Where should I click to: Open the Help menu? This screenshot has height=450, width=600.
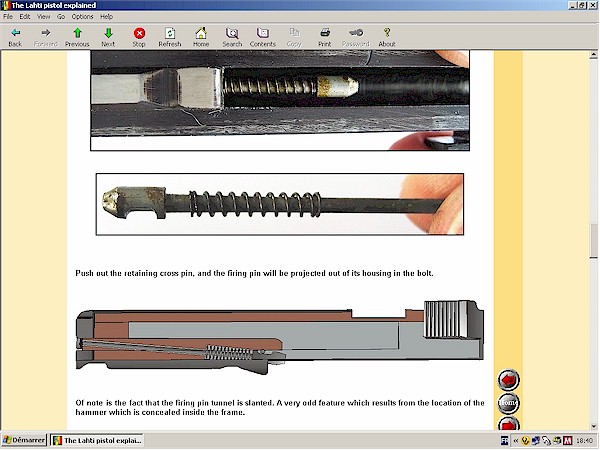click(106, 16)
